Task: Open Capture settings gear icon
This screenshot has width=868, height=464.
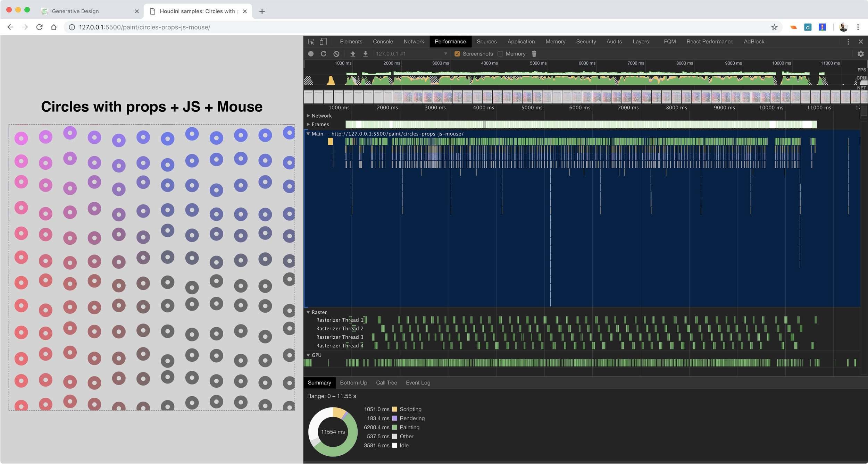Action: [x=860, y=54]
